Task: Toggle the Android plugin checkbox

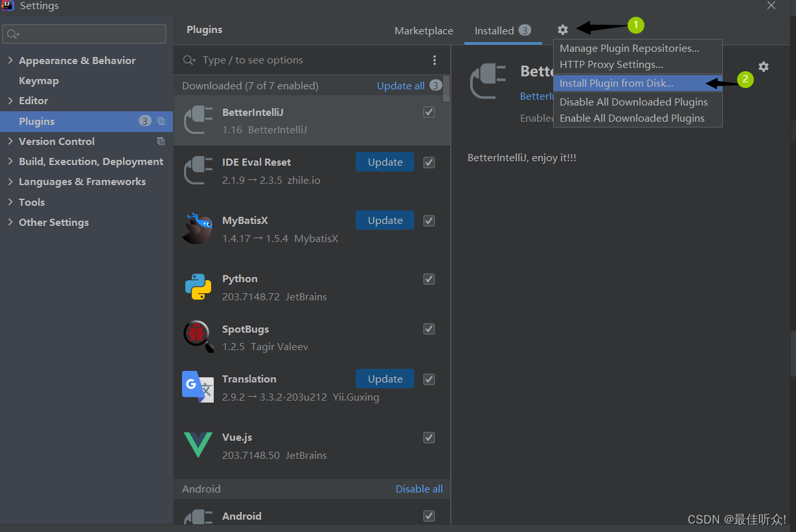Action: click(429, 516)
